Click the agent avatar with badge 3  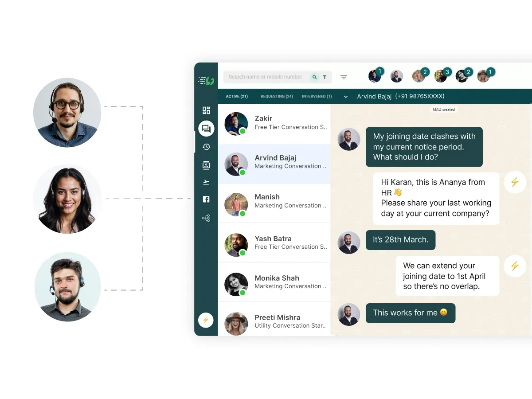(x=442, y=76)
